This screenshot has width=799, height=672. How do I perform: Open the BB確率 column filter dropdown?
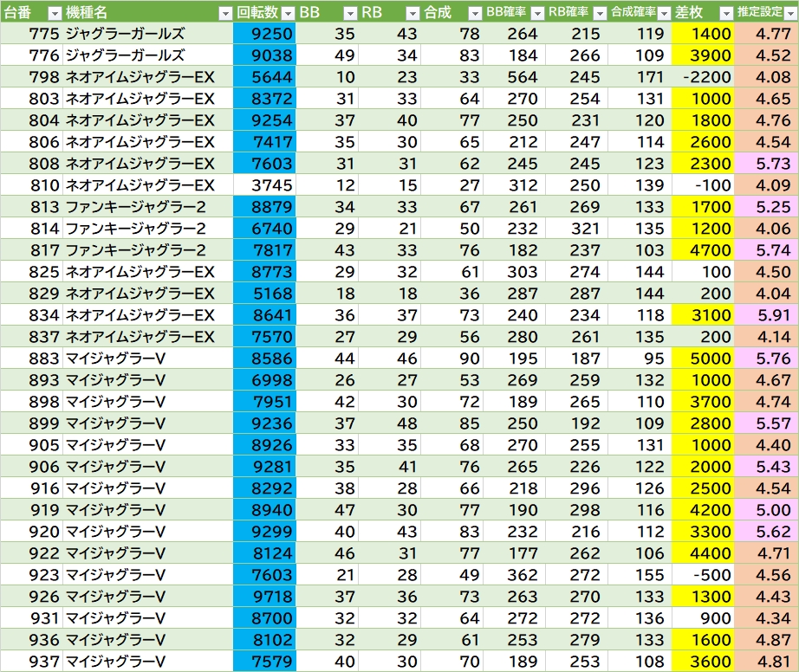(537, 13)
